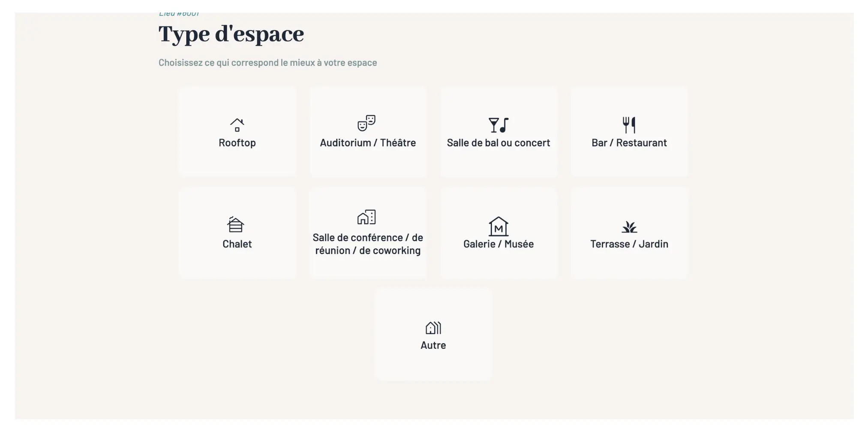Select the Rooftop house icon
The image size is (868, 434).
click(x=237, y=124)
